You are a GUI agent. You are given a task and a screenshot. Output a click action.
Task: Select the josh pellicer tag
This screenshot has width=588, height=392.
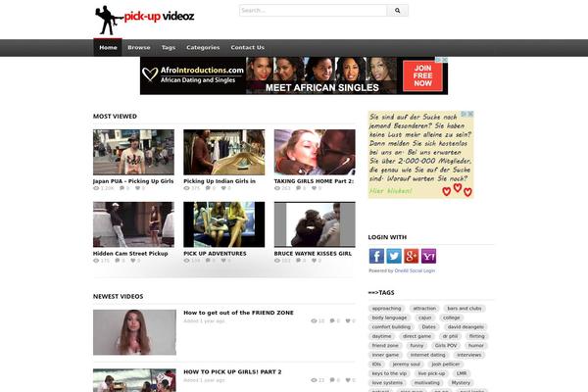pyautogui.click(x=446, y=365)
